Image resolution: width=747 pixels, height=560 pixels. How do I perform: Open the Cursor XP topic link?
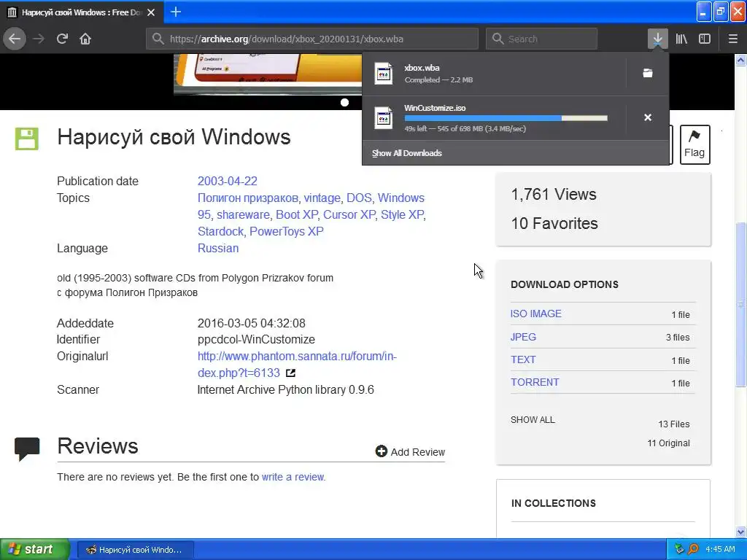pos(349,215)
